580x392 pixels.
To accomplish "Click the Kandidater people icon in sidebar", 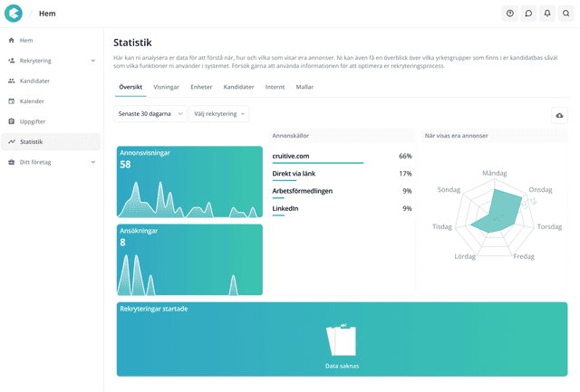I will tap(11, 81).
